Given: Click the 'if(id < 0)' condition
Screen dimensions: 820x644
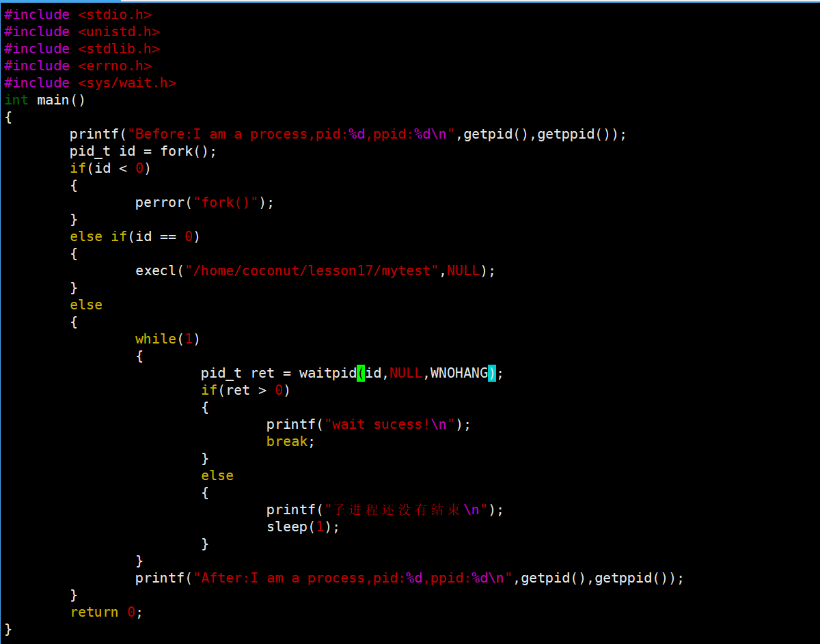Looking at the screenshot, I should pyautogui.click(x=110, y=168).
